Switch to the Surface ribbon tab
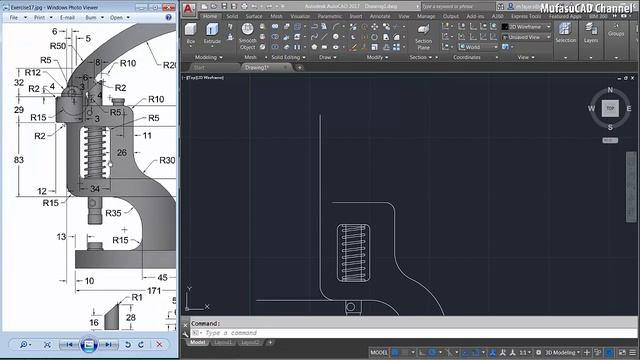Screen dimensions: 640x360 coord(254,16)
